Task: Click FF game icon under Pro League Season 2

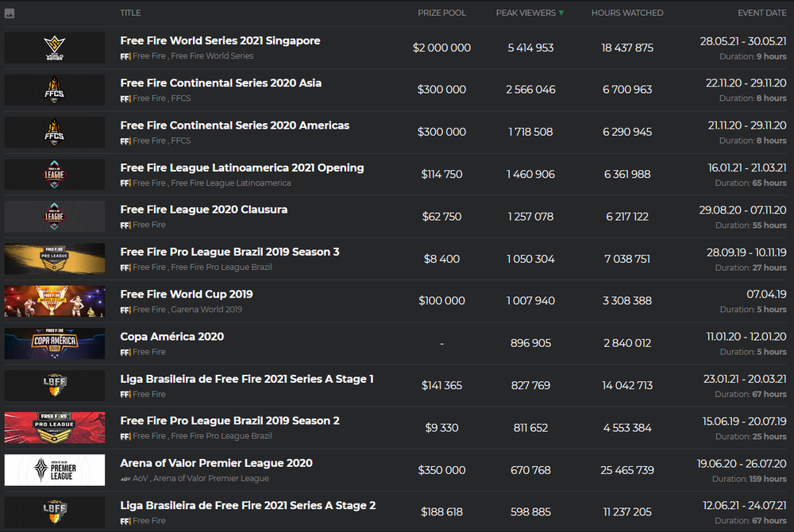Action: (125, 437)
